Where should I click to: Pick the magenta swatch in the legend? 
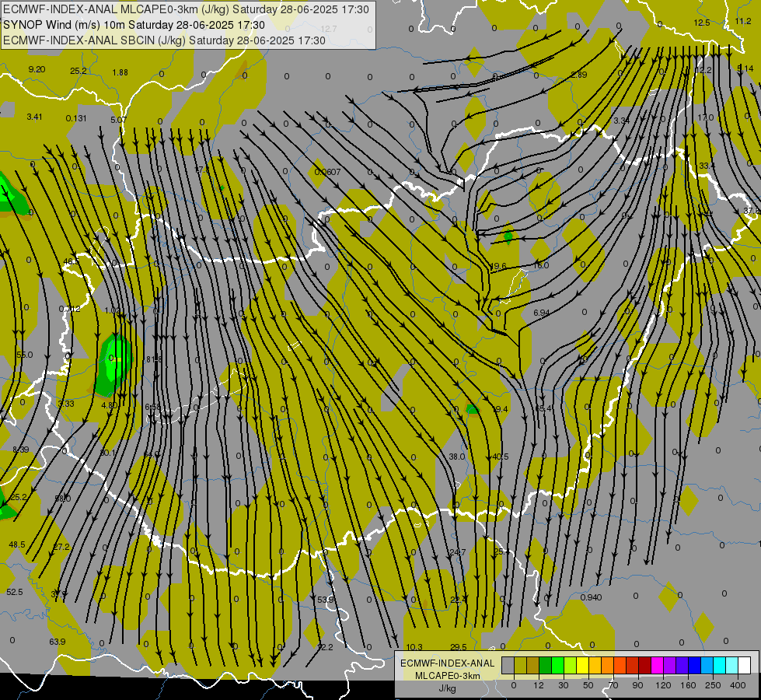pyautogui.click(x=657, y=666)
